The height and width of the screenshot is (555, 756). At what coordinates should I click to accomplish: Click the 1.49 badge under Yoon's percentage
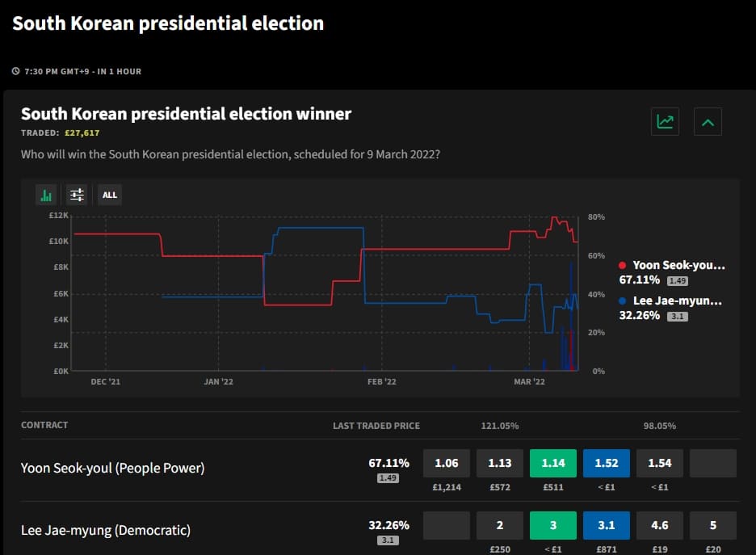tap(388, 477)
